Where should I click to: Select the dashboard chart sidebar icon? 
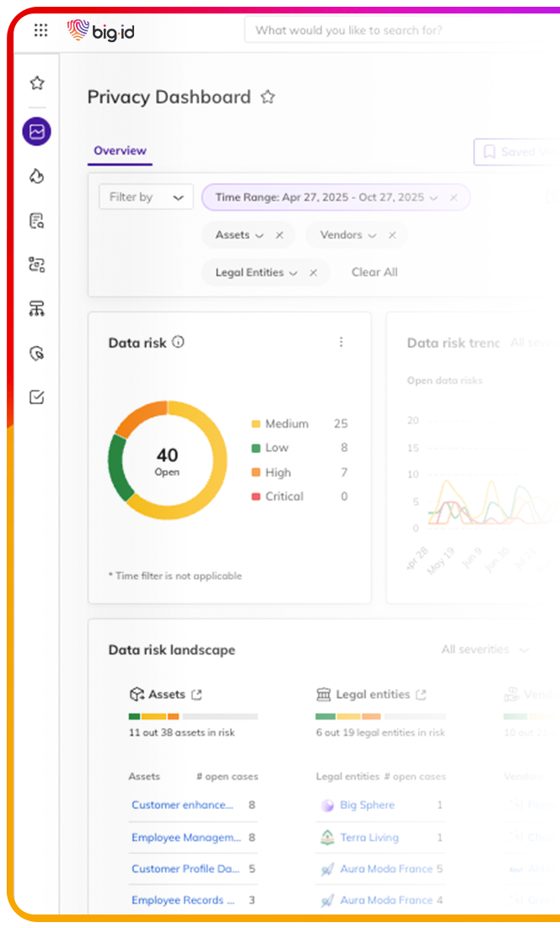(36, 132)
